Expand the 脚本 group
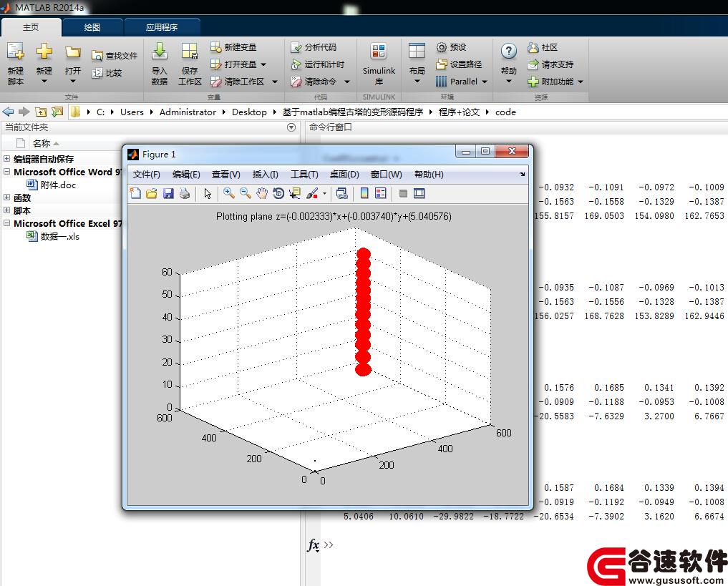Image resolution: width=728 pixels, height=586 pixels. [6, 210]
